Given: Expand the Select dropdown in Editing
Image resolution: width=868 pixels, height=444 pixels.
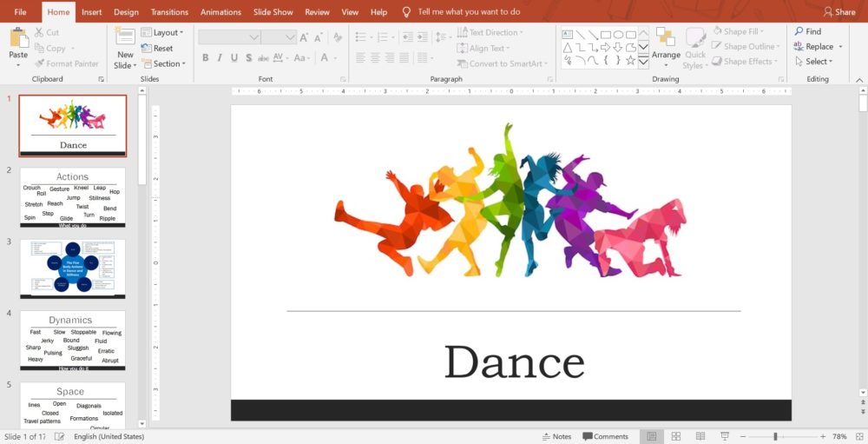Looking at the screenshot, I should click(814, 62).
